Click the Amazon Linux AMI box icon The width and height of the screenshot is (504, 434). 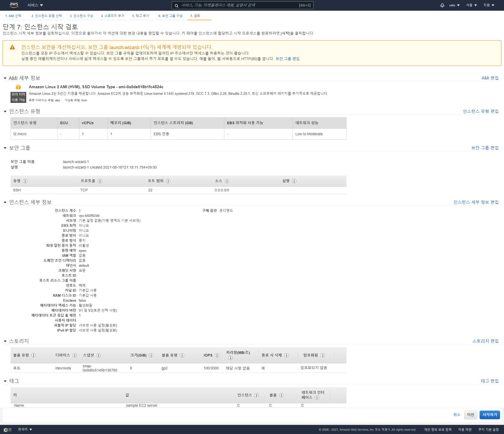point(18,87)
